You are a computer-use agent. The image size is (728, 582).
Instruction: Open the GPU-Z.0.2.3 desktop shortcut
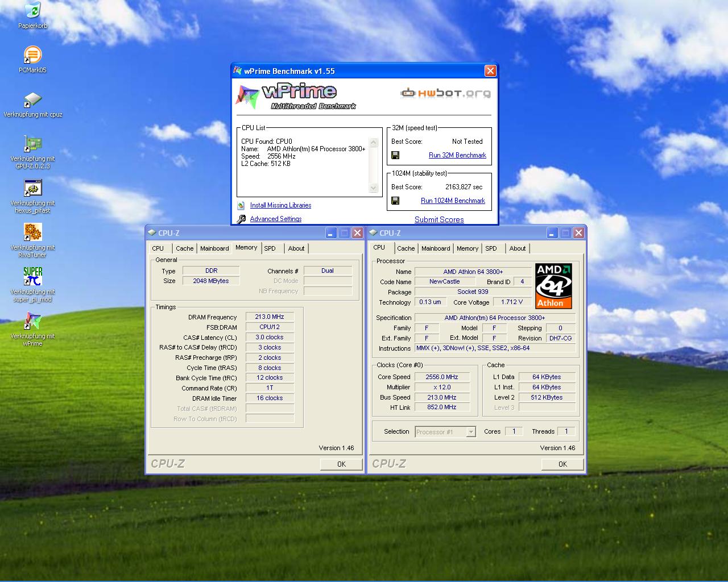pos(33,144)
